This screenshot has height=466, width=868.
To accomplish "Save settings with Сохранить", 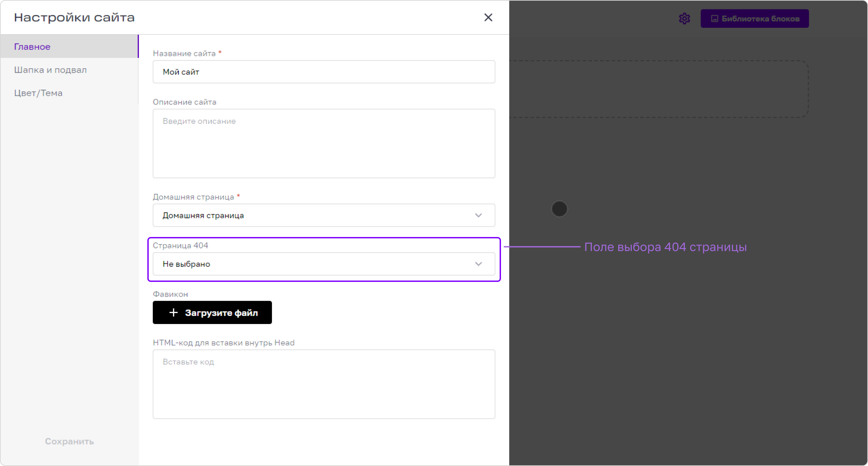I will (69, 442).
